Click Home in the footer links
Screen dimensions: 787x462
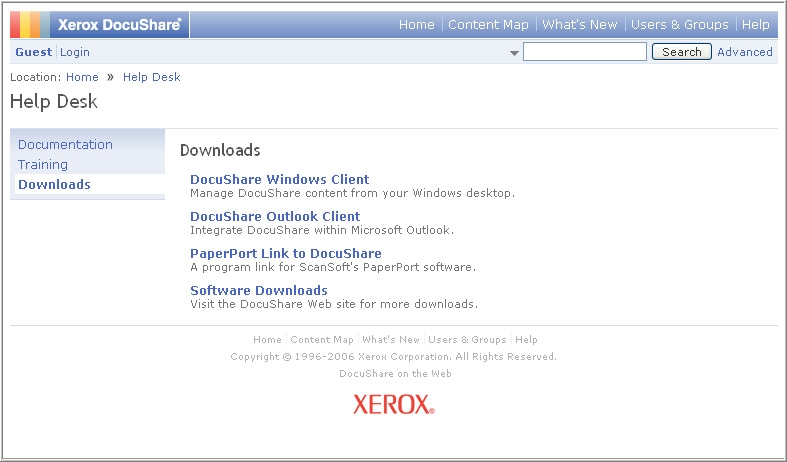tap(268, 340)
